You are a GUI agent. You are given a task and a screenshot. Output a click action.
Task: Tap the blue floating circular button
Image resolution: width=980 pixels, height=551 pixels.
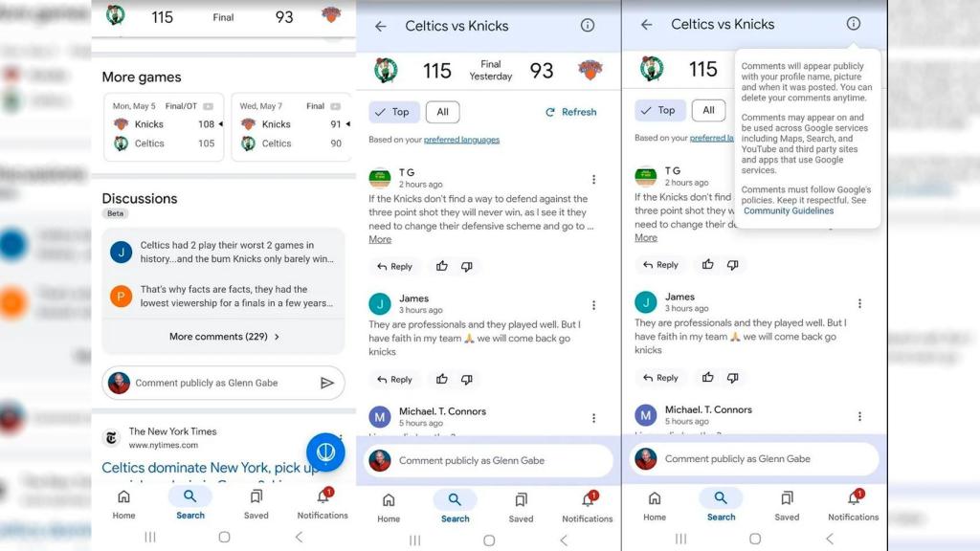(325, 452)
